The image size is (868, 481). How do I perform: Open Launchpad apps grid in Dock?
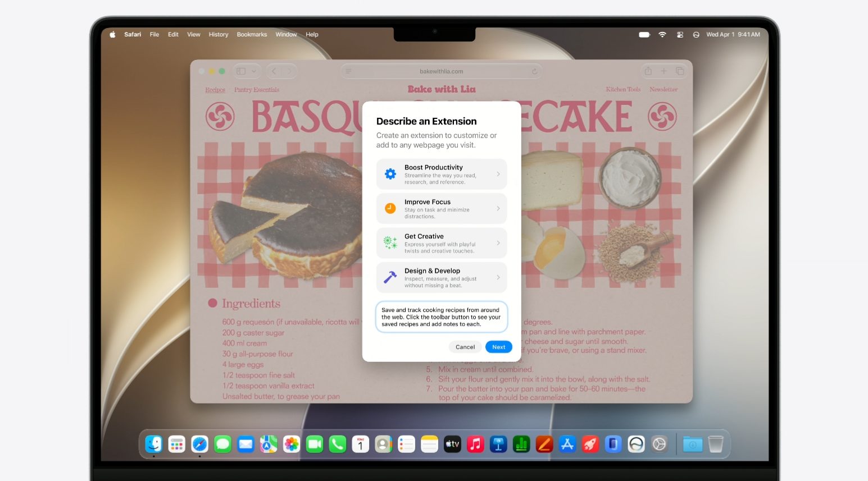(x=176, y=445)
